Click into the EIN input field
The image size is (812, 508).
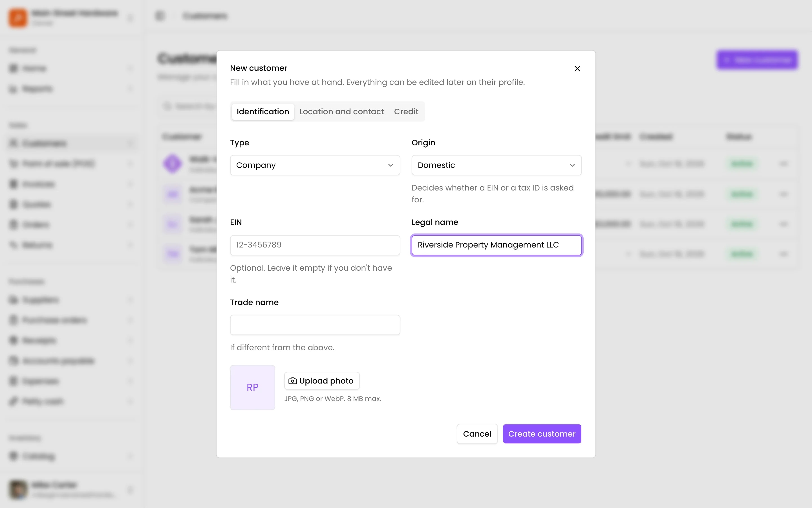pyautogui.click(x=315, y=245)
